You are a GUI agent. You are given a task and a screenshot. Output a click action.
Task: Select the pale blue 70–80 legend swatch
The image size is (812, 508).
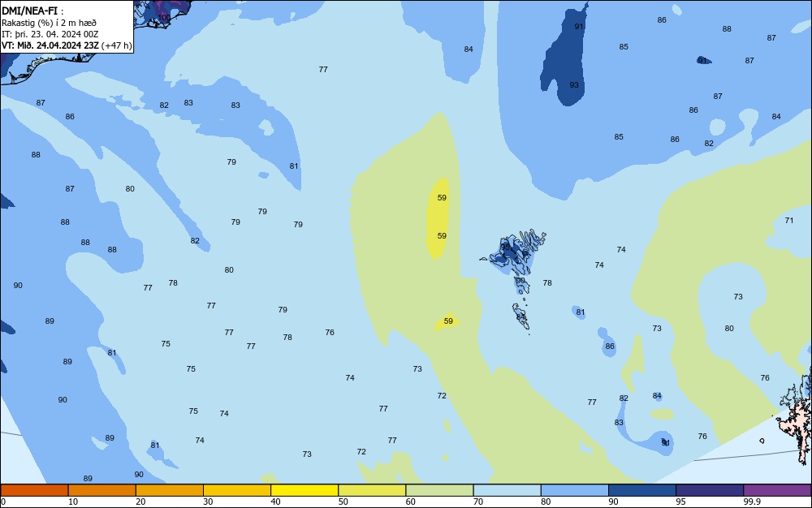pyautogui.click(x=507, y=490)
